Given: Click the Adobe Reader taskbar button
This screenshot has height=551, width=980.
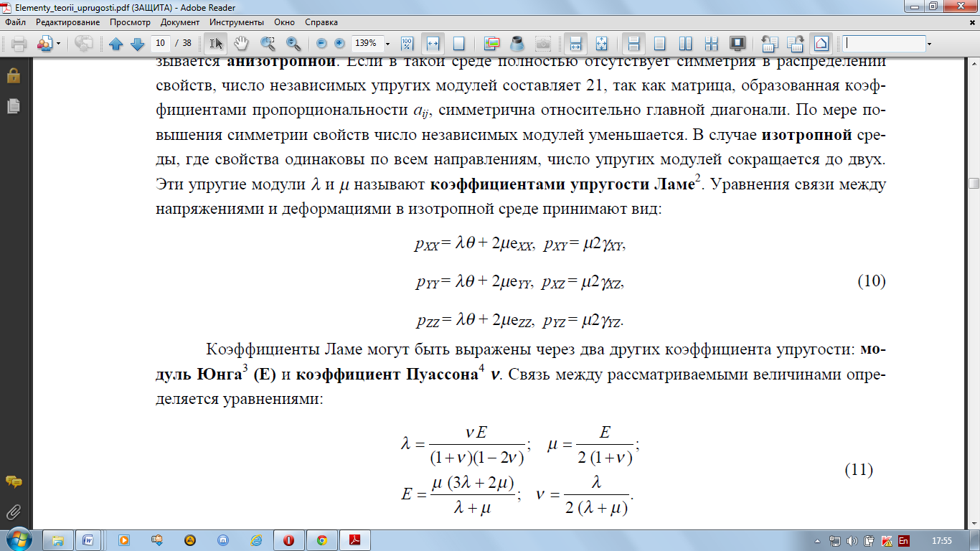Looking at the screenshot, I should [x=355, y=540].
